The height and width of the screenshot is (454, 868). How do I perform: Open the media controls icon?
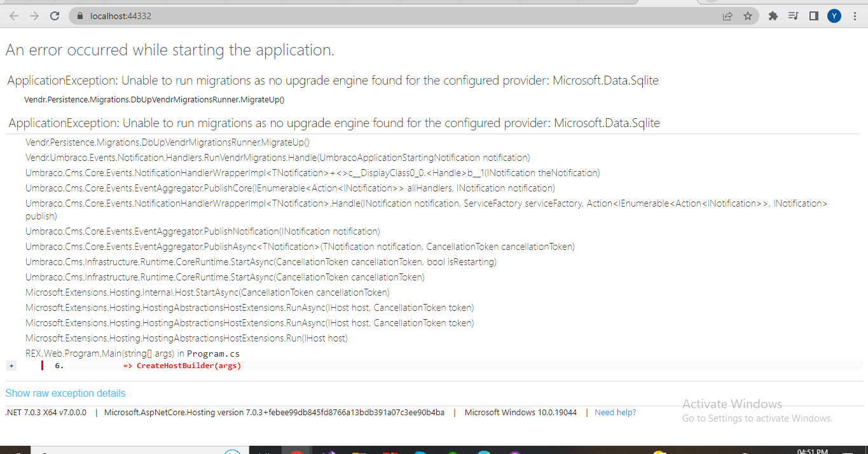(793, 16)
